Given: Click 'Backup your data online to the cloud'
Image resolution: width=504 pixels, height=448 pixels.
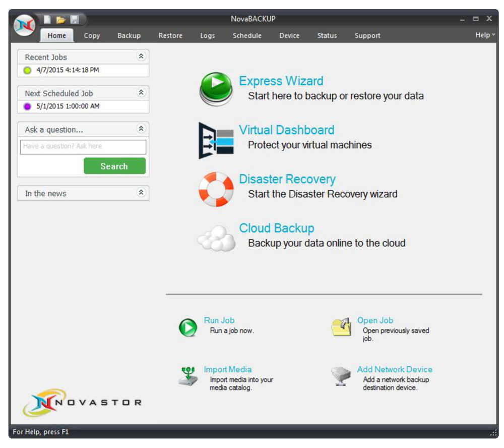Looking at the screenshot, I should tap(327, 243).
